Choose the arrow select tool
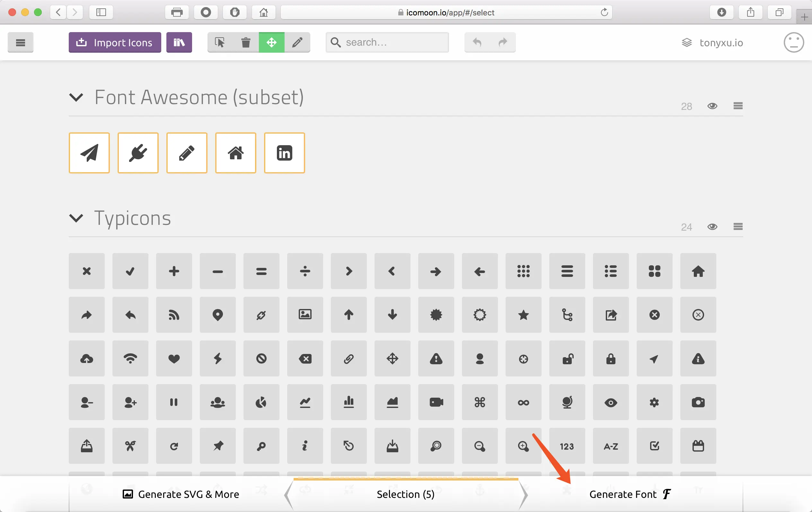Image resolution: width=812 pixels, height=512 pixels. click(220, 42)
